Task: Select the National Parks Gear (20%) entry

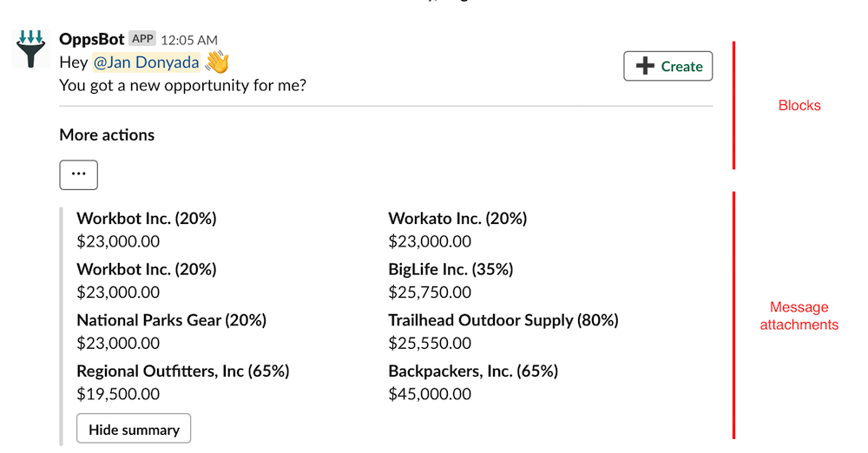Action: (x=171, y=320)
